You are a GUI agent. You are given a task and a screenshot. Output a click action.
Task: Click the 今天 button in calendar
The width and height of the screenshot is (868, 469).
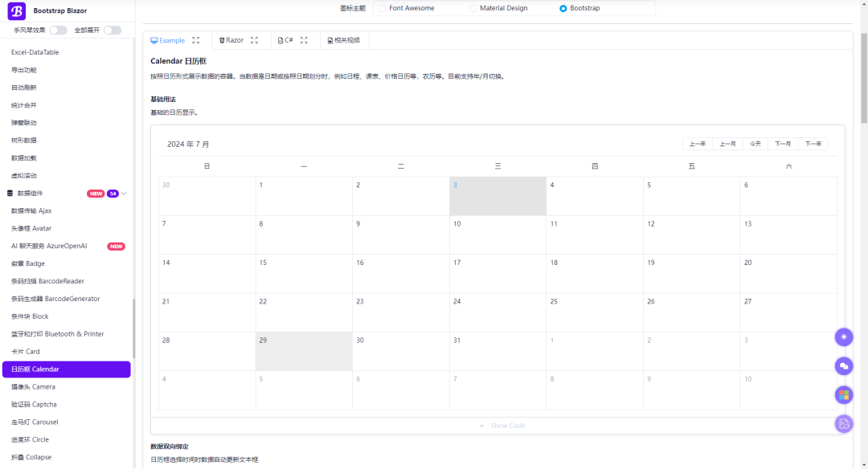click(755, 144)
